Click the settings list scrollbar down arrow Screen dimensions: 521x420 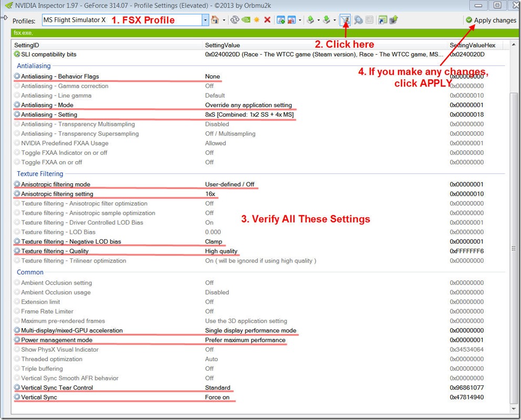[513, 408]
